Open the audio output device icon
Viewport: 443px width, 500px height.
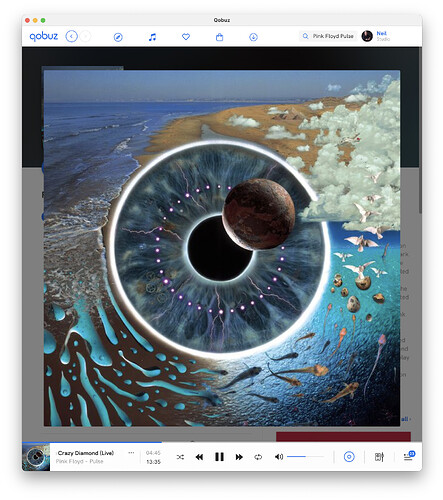[x=349, y=457]
